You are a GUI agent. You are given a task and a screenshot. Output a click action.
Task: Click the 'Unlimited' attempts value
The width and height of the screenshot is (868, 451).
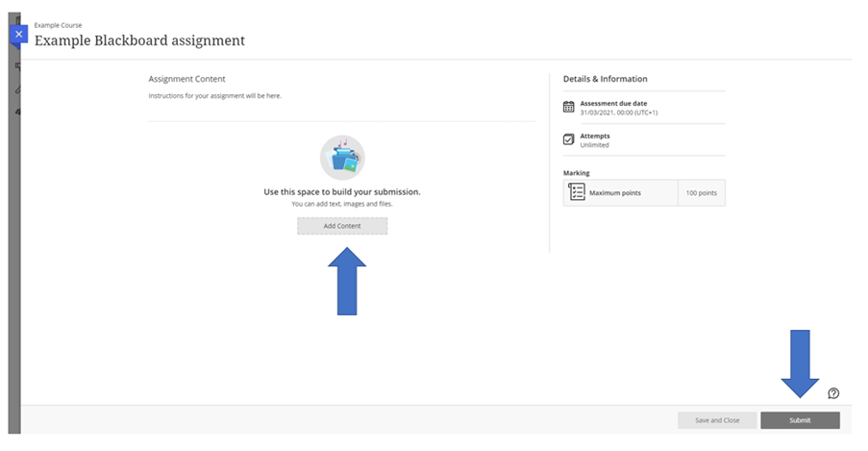pyautogui.click(x=595, y=145)
